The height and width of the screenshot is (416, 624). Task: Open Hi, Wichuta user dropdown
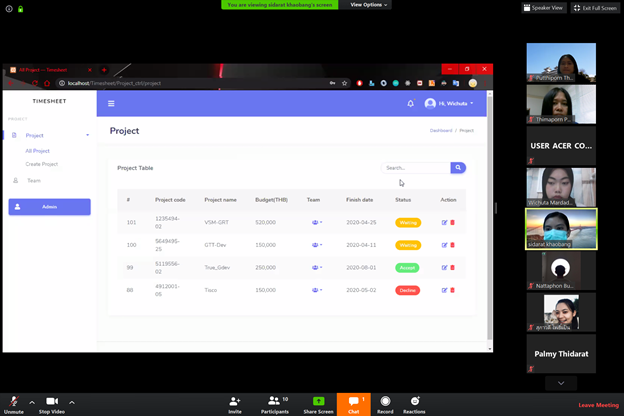click(450, 103)
